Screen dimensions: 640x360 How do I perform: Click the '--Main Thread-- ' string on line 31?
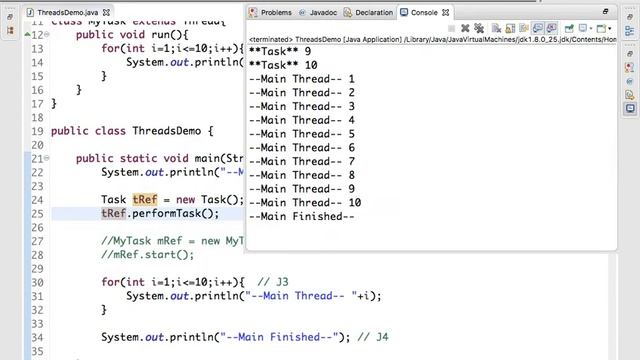301,296
